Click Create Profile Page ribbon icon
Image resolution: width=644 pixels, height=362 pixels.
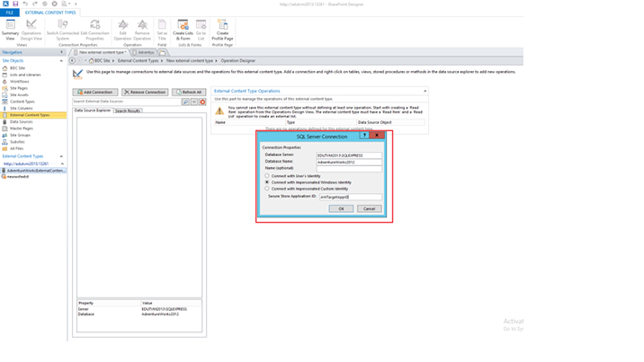pos(222,30)
